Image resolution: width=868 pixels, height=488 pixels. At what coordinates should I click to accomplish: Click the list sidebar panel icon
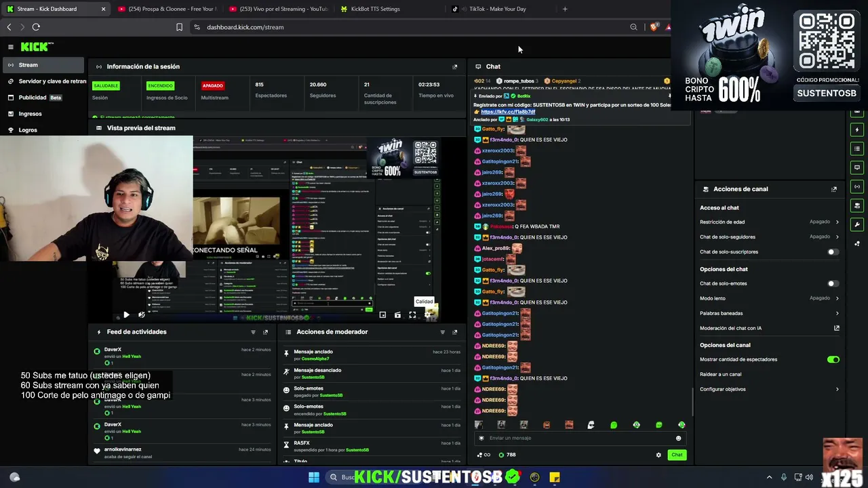[857, 148]
